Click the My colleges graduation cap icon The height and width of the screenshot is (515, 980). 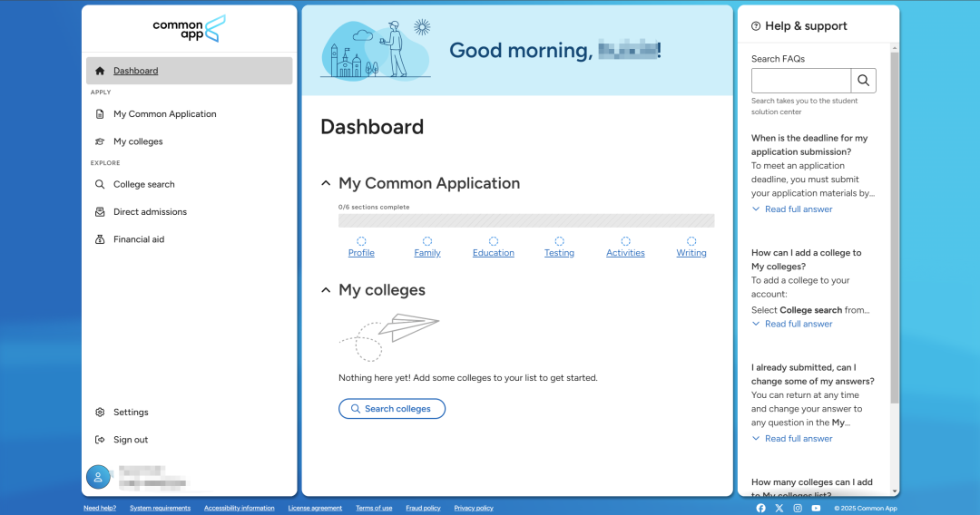tap(100, 141)
